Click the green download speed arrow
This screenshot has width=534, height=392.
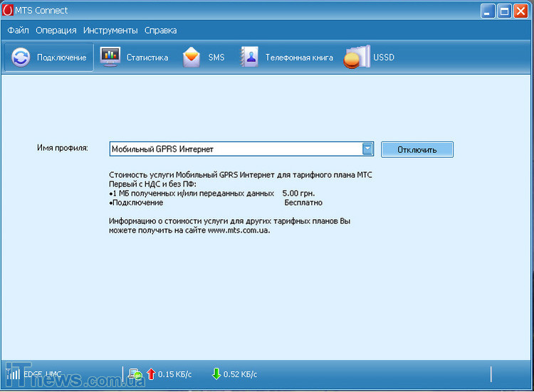(x=216, y=374)
